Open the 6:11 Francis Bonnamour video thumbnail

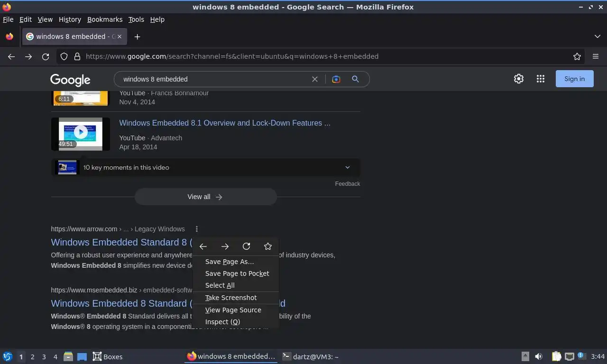coord(81,98)
